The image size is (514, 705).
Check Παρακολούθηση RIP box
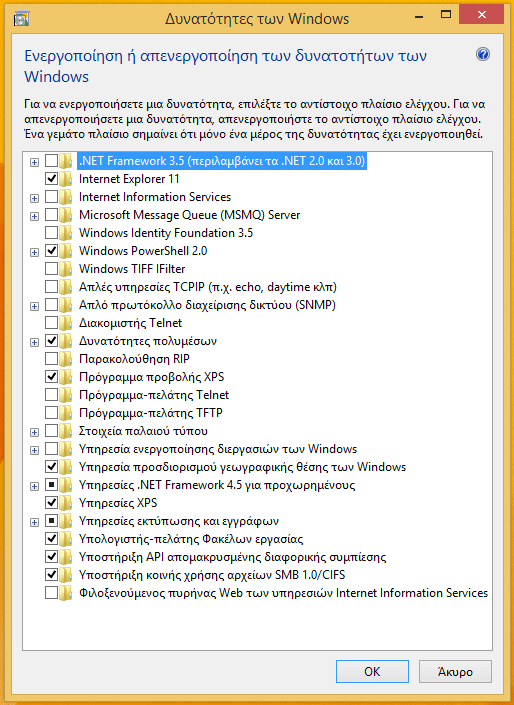[x=51, y=358]
